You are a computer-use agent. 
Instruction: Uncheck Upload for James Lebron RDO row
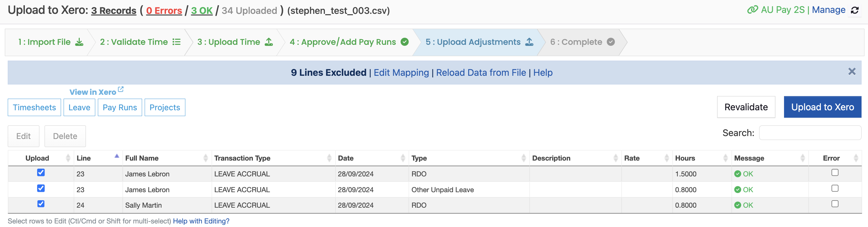(x=41, y=173)
